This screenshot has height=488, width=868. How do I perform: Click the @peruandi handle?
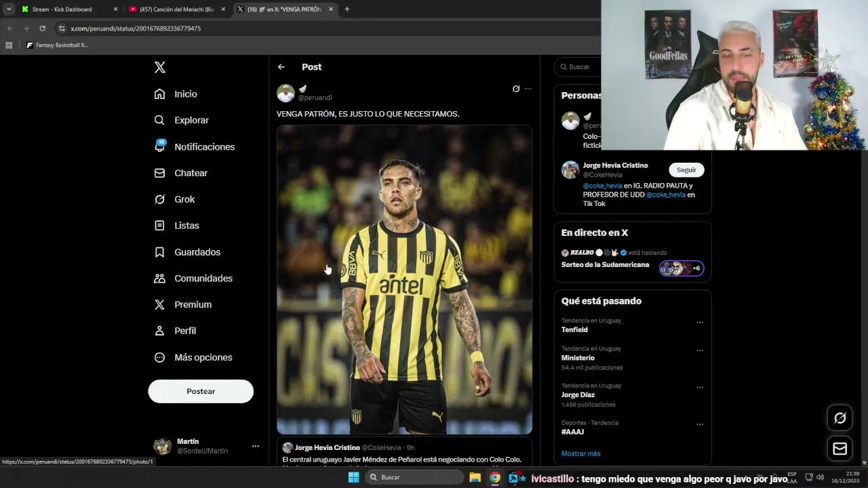(x=315, y=98)
